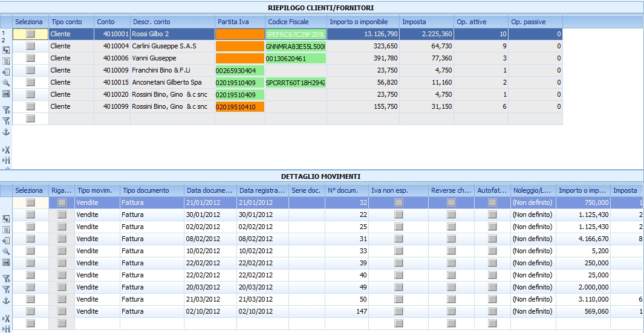This screenshot has height=333, width=644.
Task: Click the anchor icon in the Riepilogo panel
Action: [x=6, y=132]
